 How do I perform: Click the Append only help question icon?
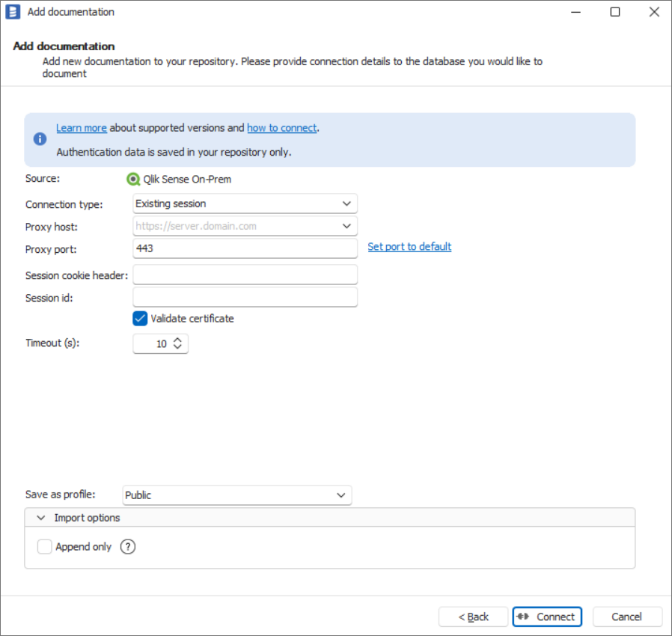[x=128, y=547]
